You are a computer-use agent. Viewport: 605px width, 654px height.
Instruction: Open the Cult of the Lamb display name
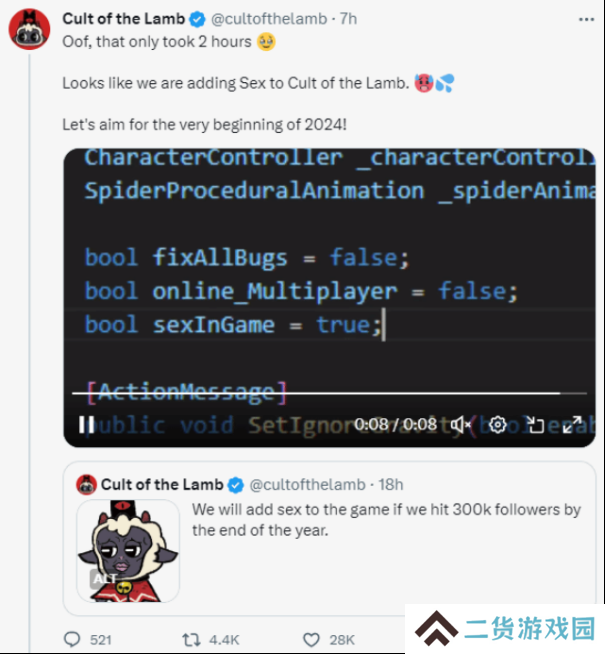pos(123,19)
